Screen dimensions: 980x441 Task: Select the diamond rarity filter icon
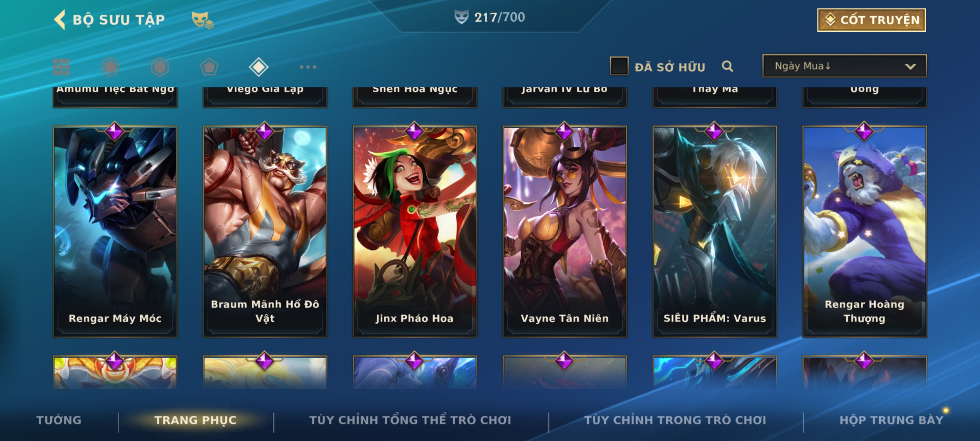coord(258,67)
